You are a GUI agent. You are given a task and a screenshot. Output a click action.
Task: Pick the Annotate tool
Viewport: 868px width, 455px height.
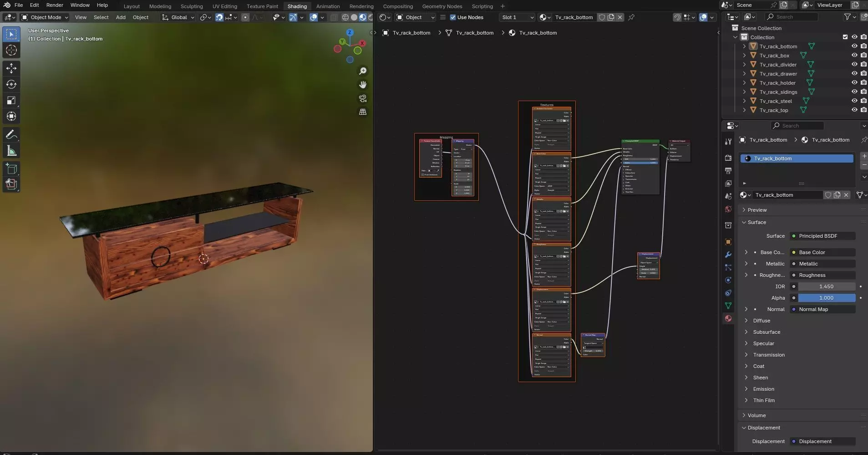coord(11,135)
